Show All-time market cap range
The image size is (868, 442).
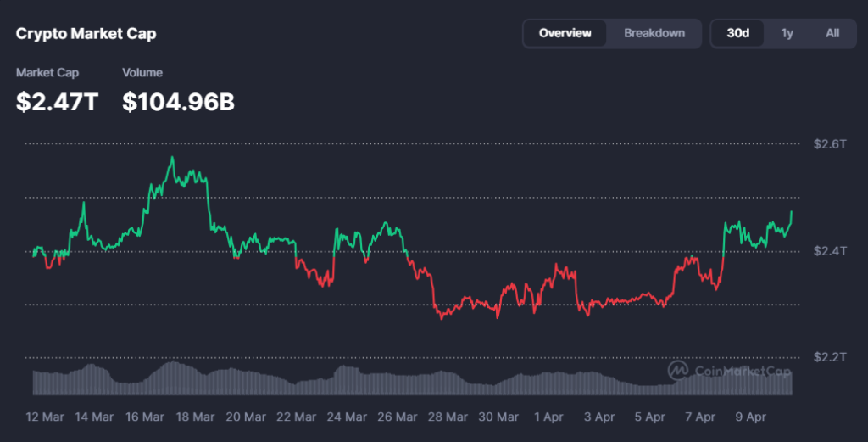[832, 33]
